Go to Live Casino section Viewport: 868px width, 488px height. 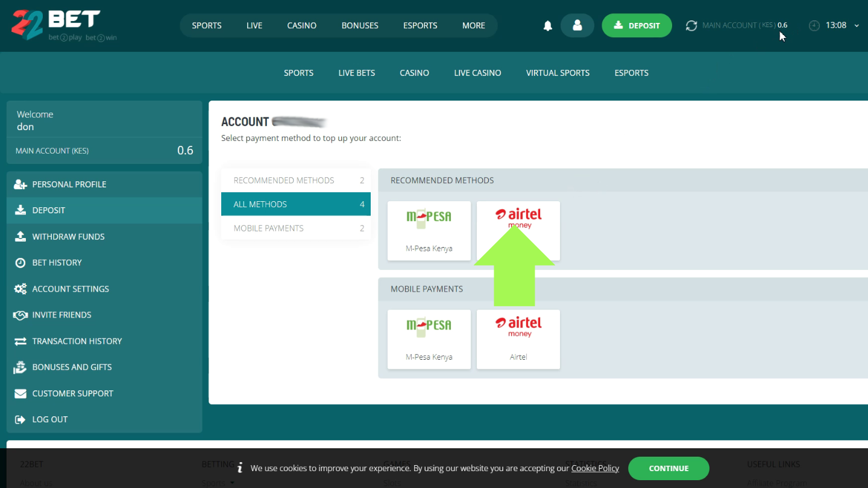point(477,73)
